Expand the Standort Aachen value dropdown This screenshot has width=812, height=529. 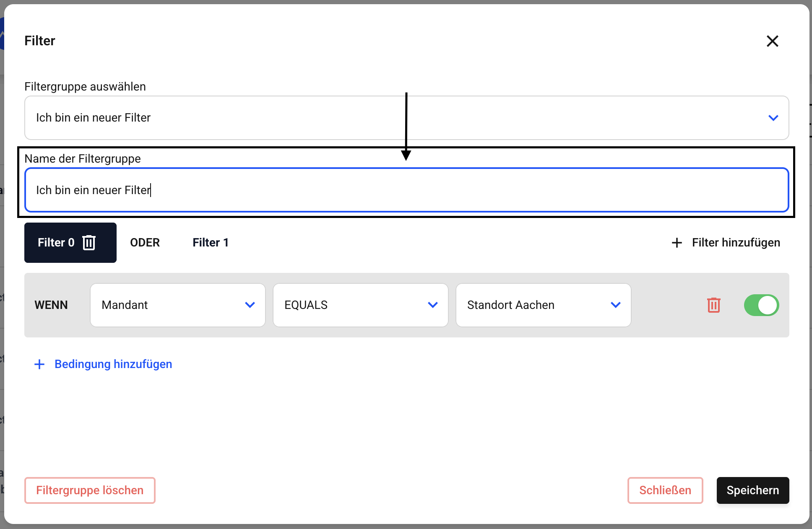543,305
